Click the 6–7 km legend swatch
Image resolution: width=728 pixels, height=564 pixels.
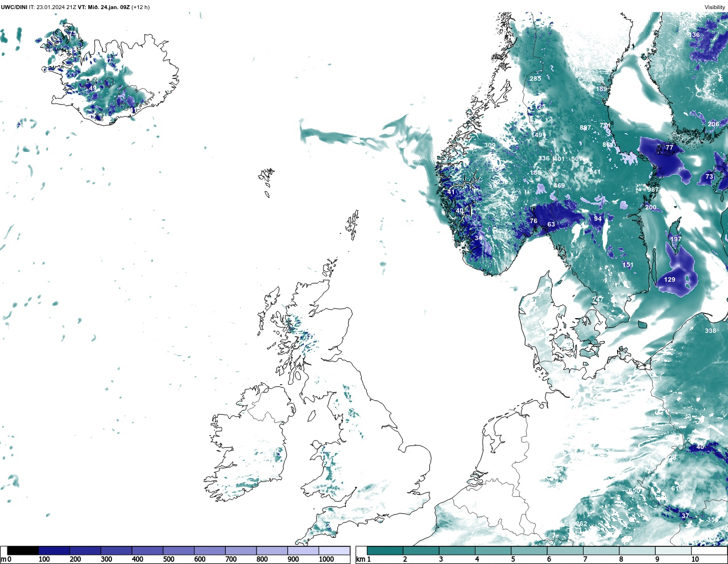click(564, 551)
